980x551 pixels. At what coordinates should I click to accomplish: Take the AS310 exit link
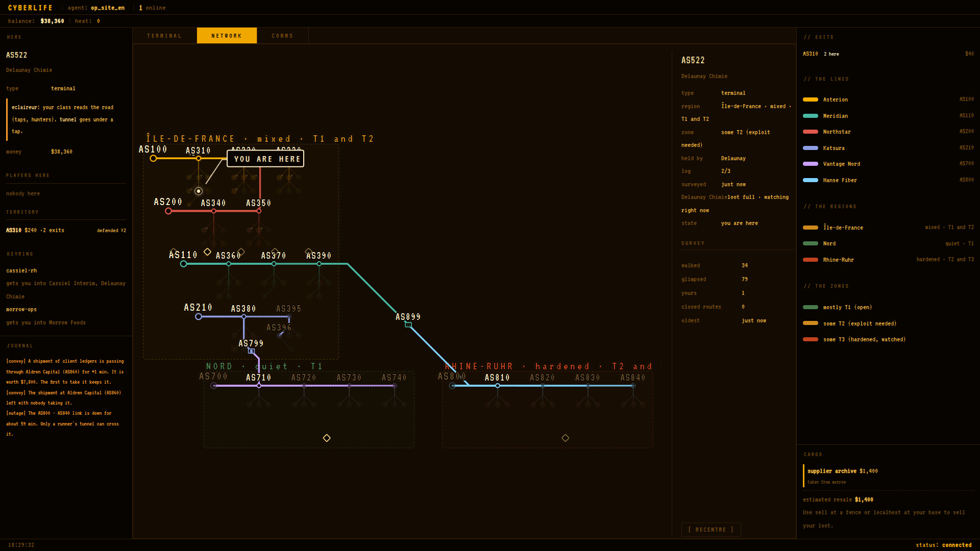[x=888, y=54]
